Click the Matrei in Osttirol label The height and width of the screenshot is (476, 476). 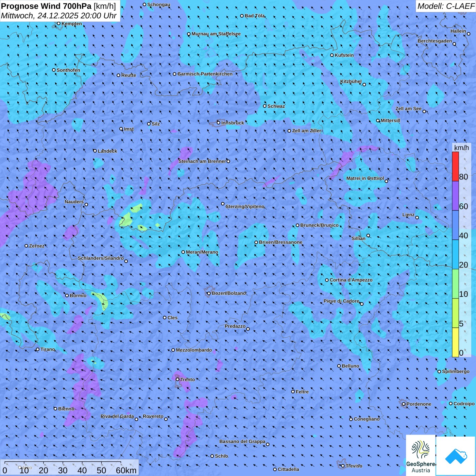(365, 178)
